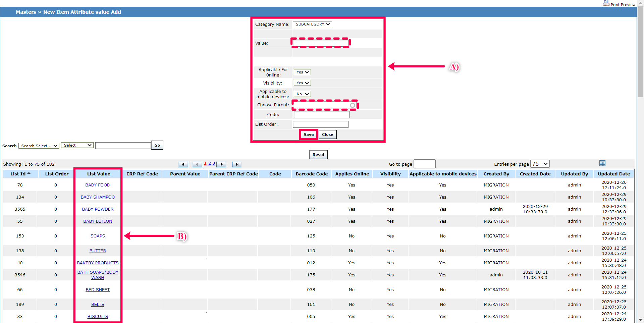This screenshot has width=644, height=323.
Task: Focus the Choose Parent field
Action: click(x=325, y=105)
